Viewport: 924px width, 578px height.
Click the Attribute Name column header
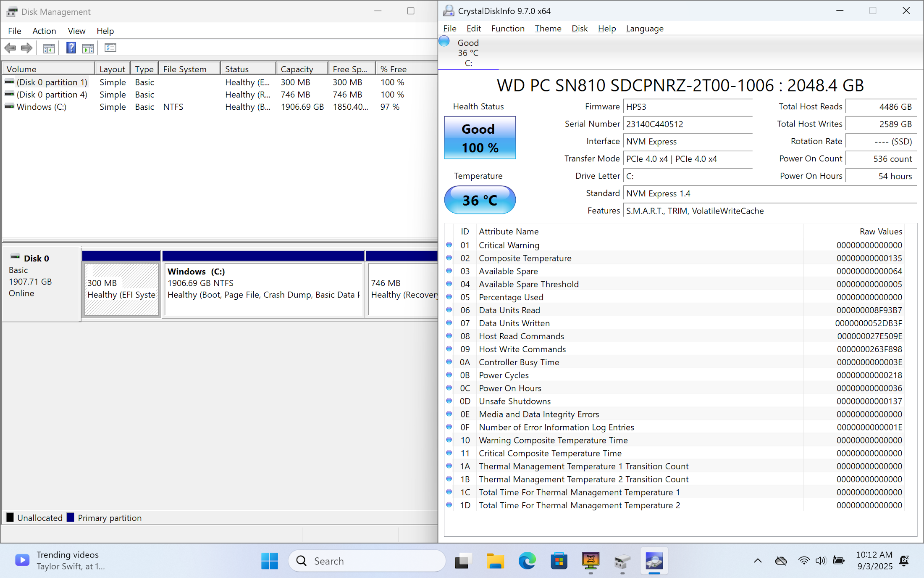coord(639,231)
